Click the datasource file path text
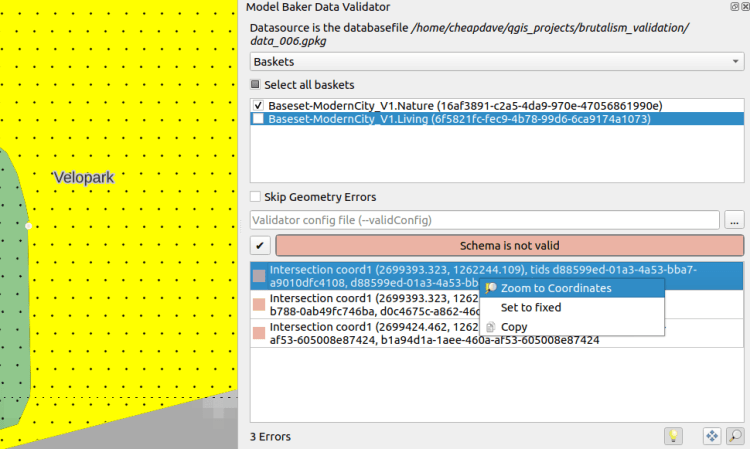This screenshot has width=750, height=449. click(x=469, y=34)
